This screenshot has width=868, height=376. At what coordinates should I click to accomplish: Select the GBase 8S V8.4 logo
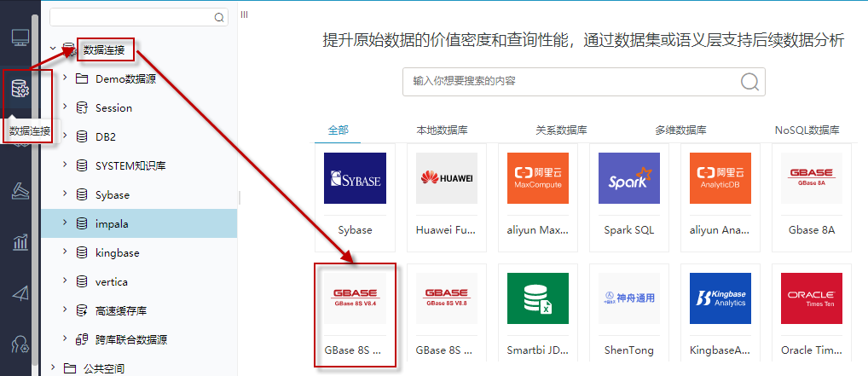pos(355,298)
